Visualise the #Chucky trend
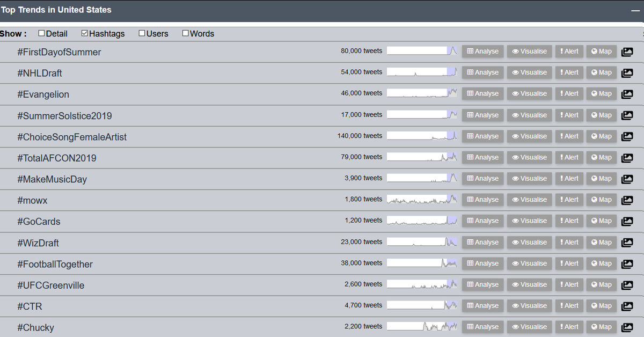The width and height of the screenshot is (644, 337). tap(529, 327)
